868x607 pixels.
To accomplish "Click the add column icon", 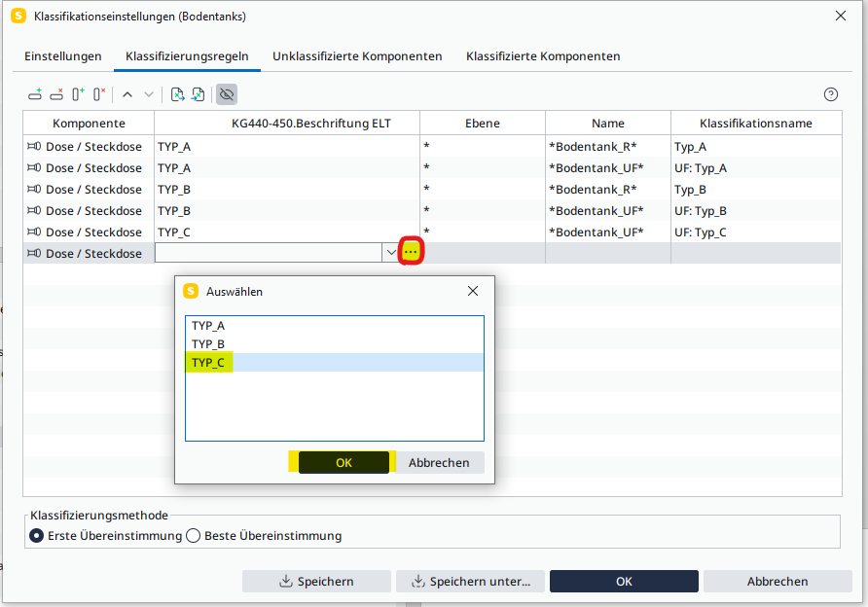I will [78, 94].
